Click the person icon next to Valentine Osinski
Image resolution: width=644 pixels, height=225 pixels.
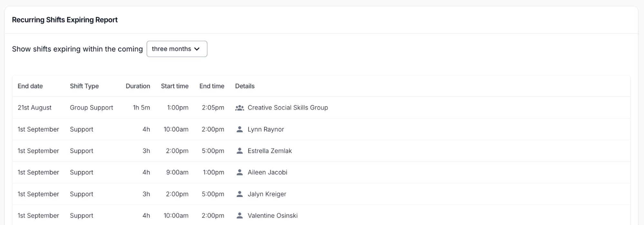(x=239, y=216)
